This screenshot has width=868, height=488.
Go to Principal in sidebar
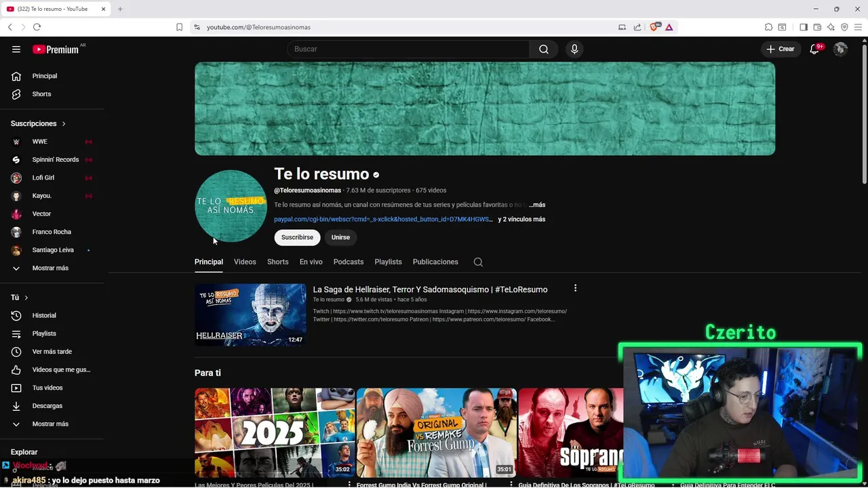[52, 76]
